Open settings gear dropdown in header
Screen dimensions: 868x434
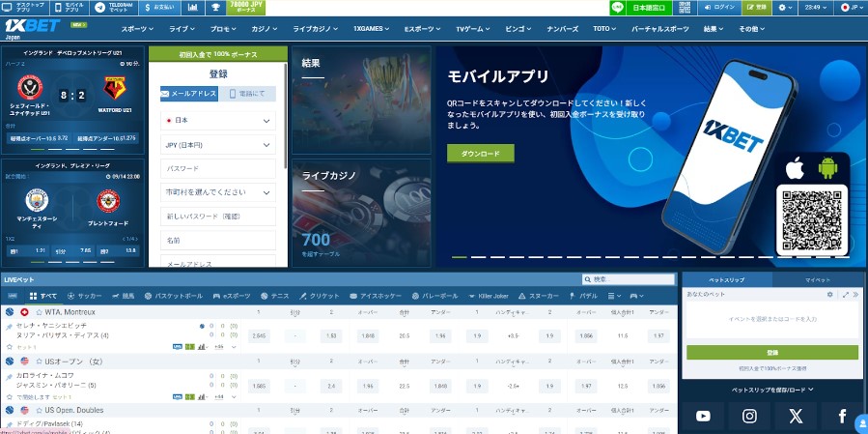[786, 8]
